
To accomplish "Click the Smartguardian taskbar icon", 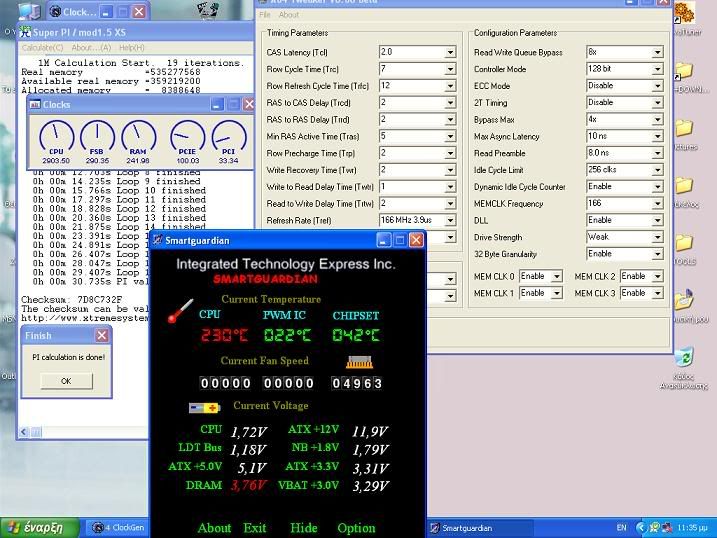I will click(x=435, y=528).
